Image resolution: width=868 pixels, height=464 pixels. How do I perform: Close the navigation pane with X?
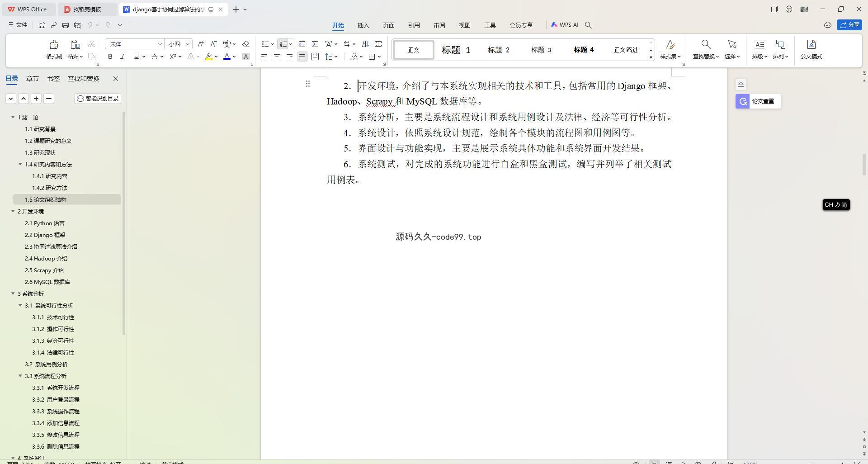pyautogui.click(x=116, y=79)
